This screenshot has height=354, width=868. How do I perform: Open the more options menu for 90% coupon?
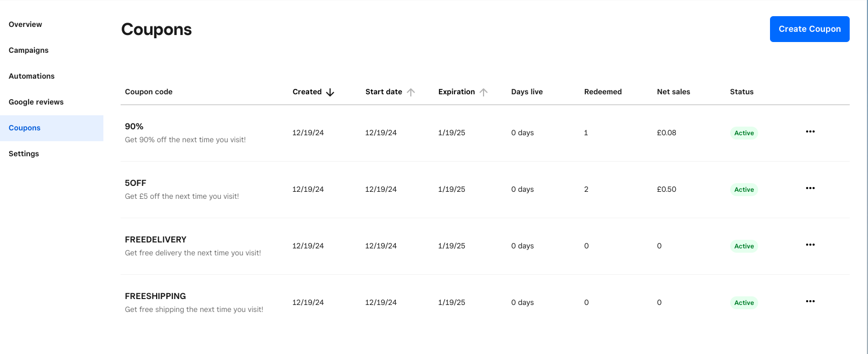coord(810,131)
